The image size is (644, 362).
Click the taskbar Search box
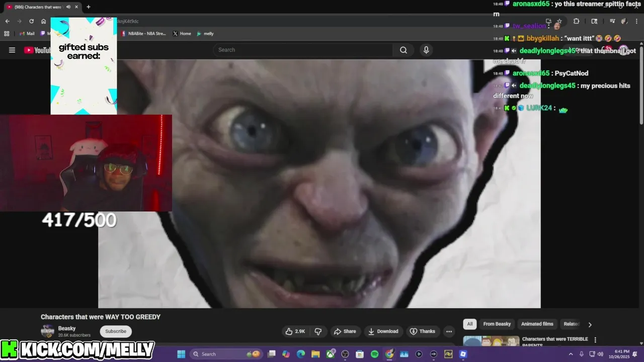click(226, 354)
